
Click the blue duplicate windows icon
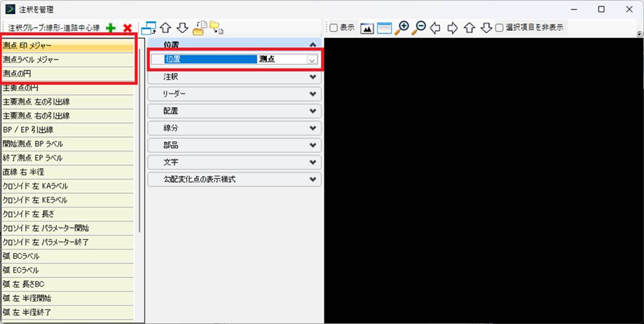pos(149,28)
